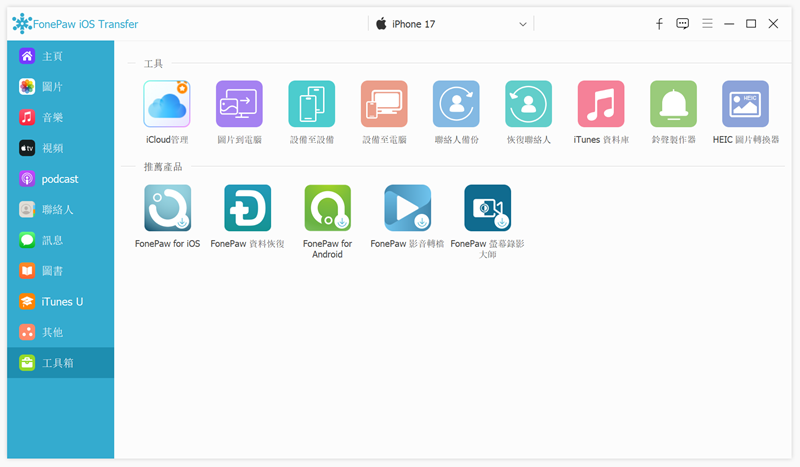Viewport: 800px width, 467px height.
Task: Open the iCloud管理 tool
Action: [x=167, y=104]
